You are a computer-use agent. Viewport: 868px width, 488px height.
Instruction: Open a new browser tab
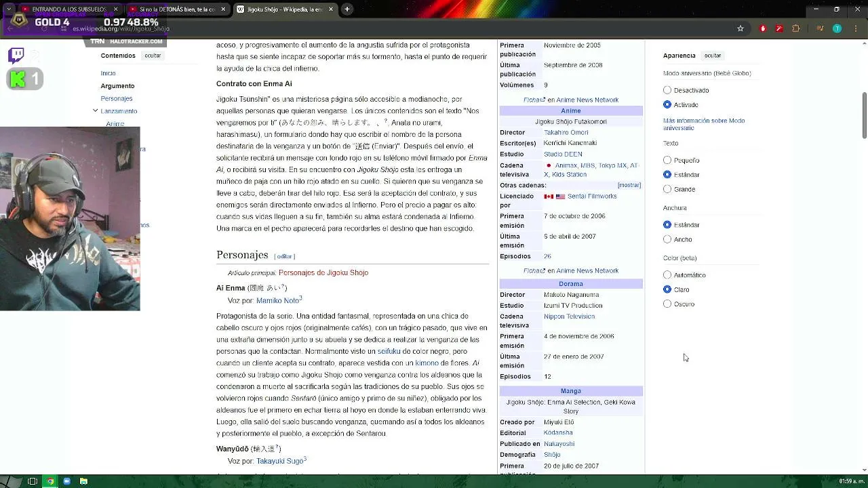click(347, 9)
